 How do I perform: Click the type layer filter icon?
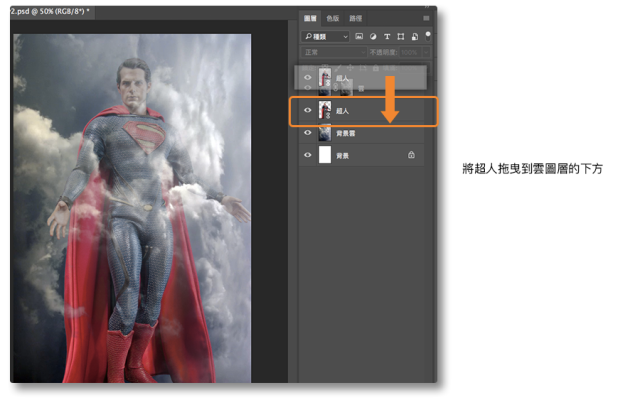point(386,36)
